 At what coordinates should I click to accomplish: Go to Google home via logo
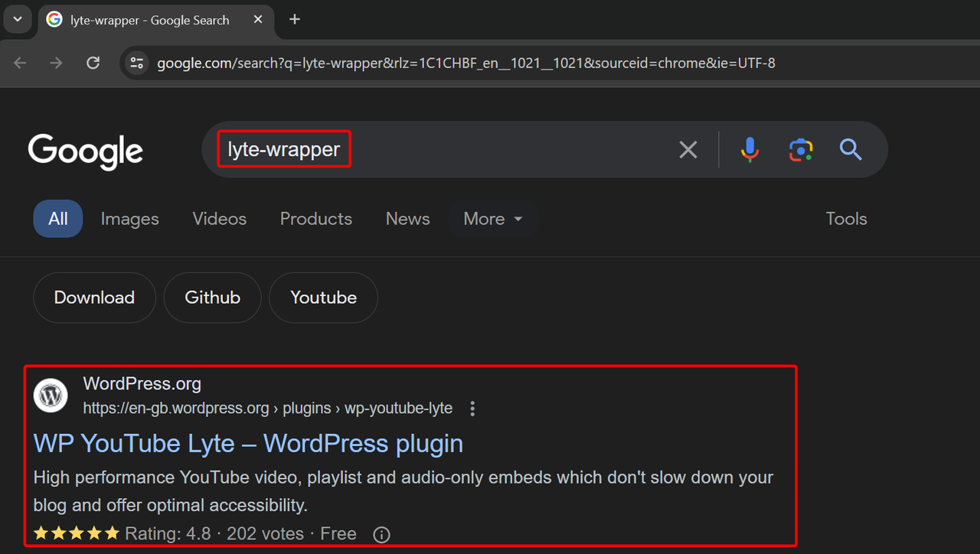[86, 151]
